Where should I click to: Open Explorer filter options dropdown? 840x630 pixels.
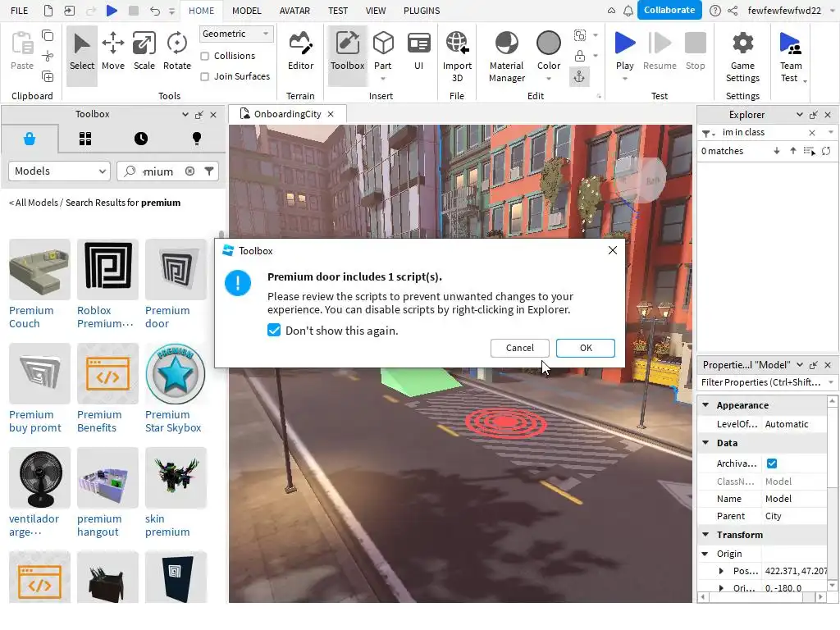tap(709, 133)
